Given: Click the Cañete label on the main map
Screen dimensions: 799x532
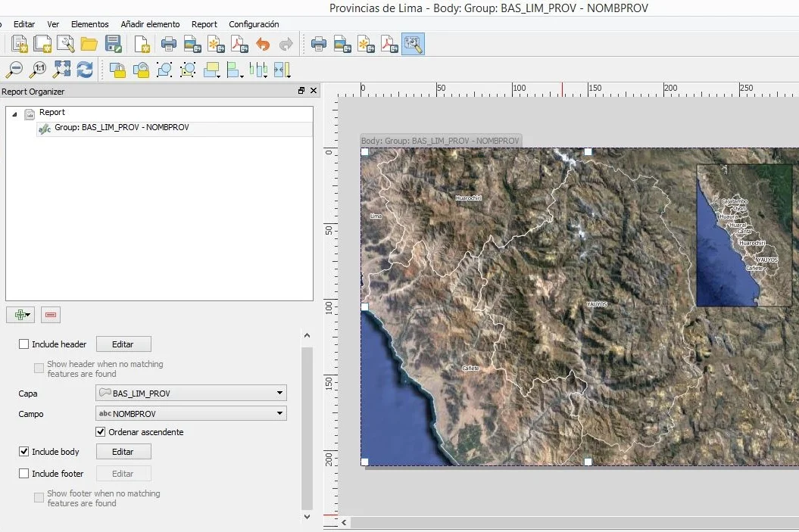Looking at the screenshot, I should point(470,368).
